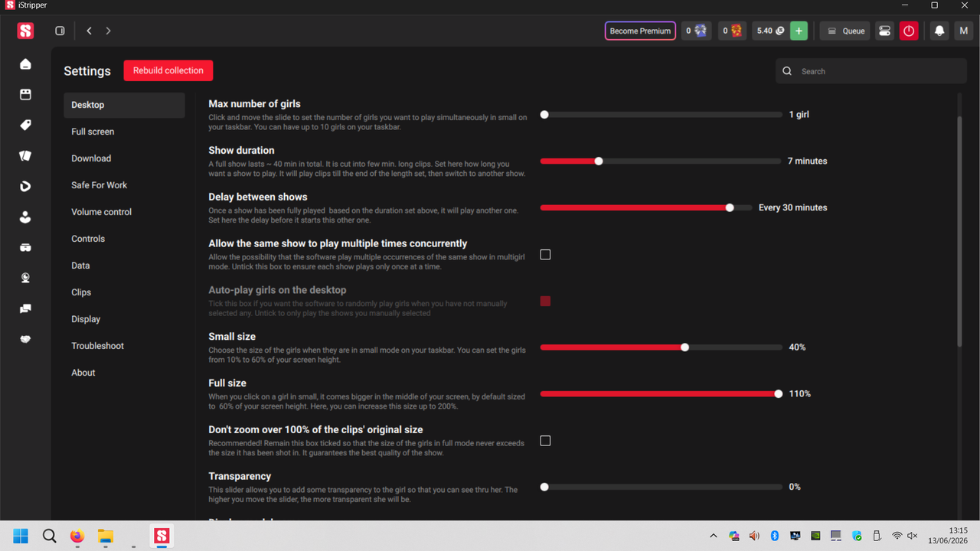Screen dimensions: 980x551
Task: Open the home icon in left sidebar
Action: pos(25,64)
